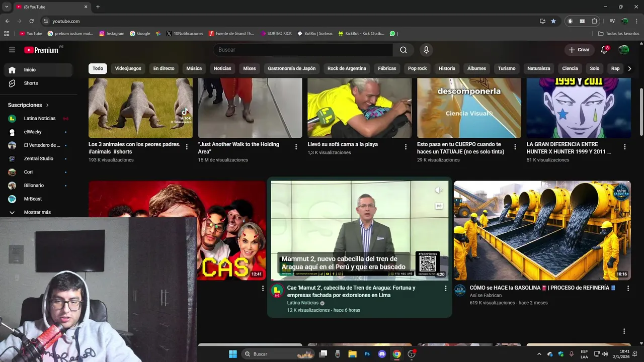
Task: Click the install app icon in address bar
Action: click(x=542, y=21)
